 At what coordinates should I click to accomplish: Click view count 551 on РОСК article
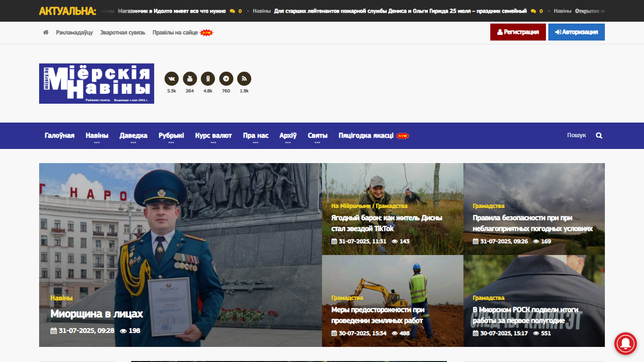pyautogui.click(x=542, y=333)
